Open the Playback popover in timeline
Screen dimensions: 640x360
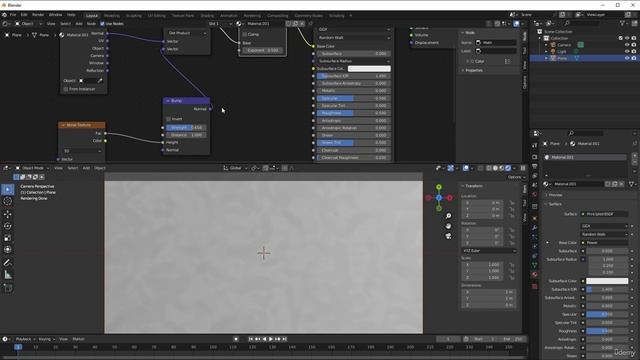click(x=25, y=339)
